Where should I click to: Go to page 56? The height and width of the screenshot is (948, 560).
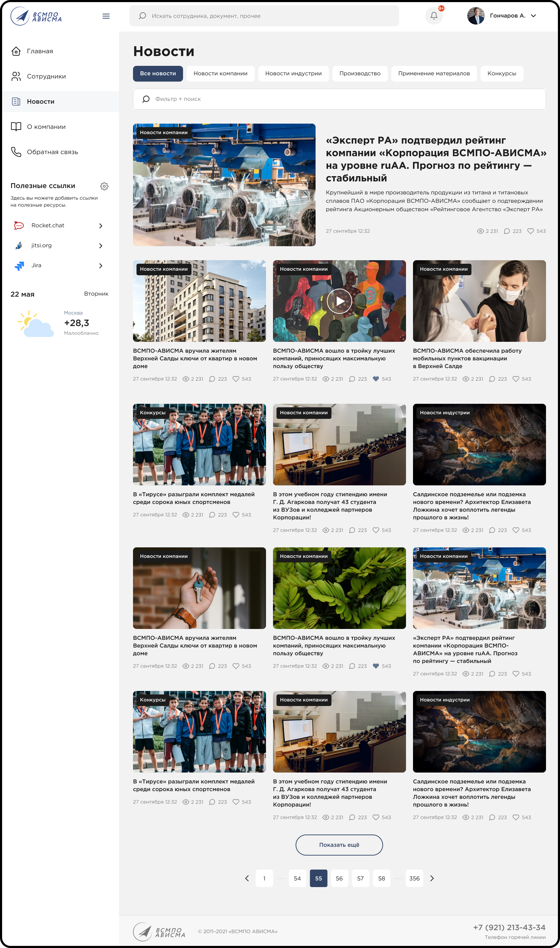[339, 878]
